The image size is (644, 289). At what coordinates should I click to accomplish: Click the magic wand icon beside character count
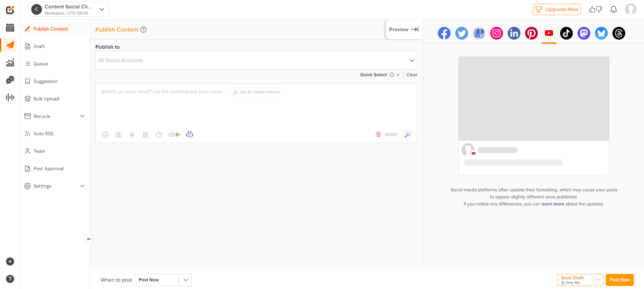[x=408, y=135]
